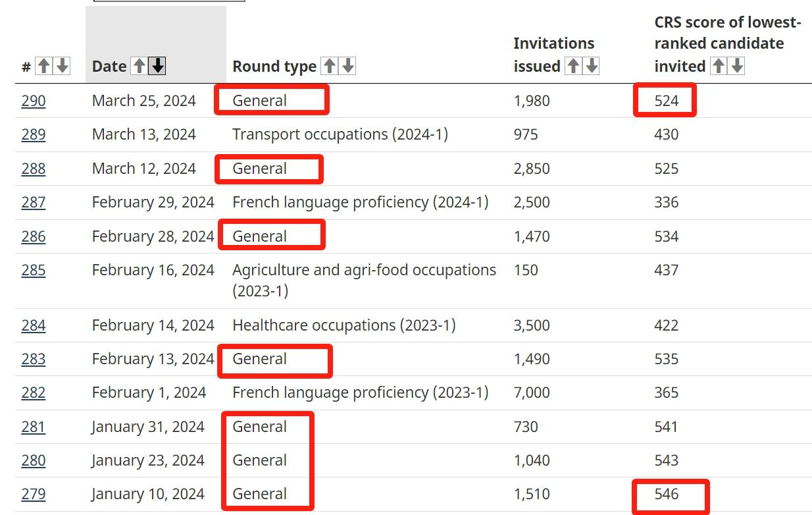Open round 284 link
The width and height of the screenshot is (812, 515).
[34, 325]
